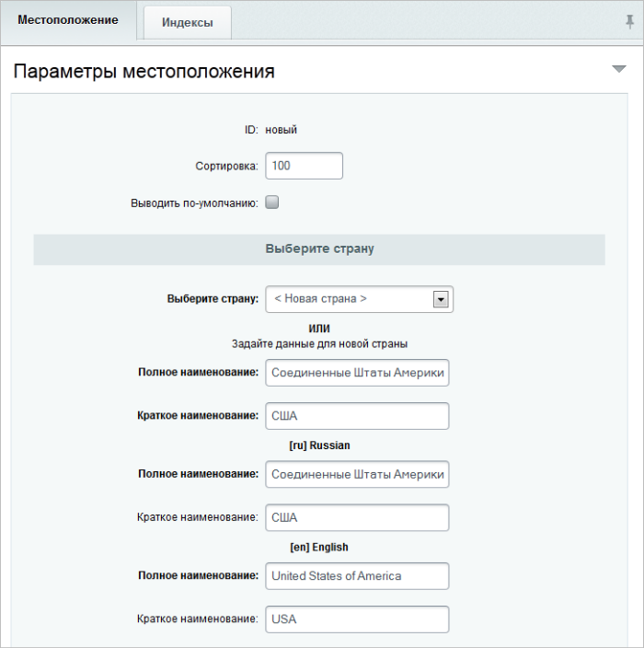Focus the США field just above [ru] Russian
The height and width of the screenshot is (648, 644).
357,416
